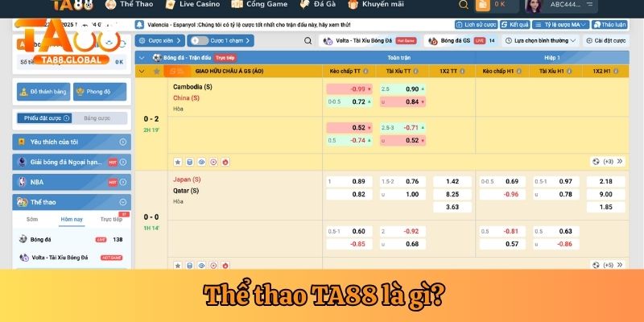Open Volta - Tài Xỉu Bóng Đá hot game
Image resolution: width=644 pixels, height=322 pixels.
pyautogui.click(x=369, y=41)
